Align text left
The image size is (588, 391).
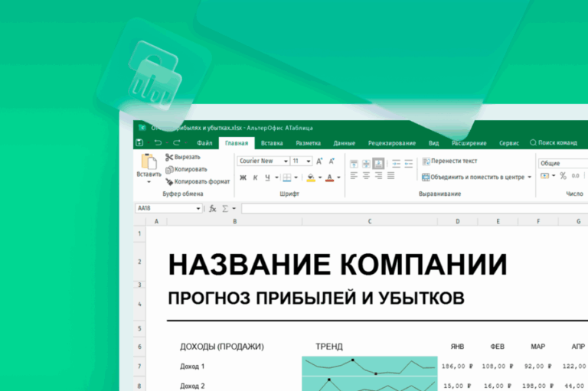[354, 175]
